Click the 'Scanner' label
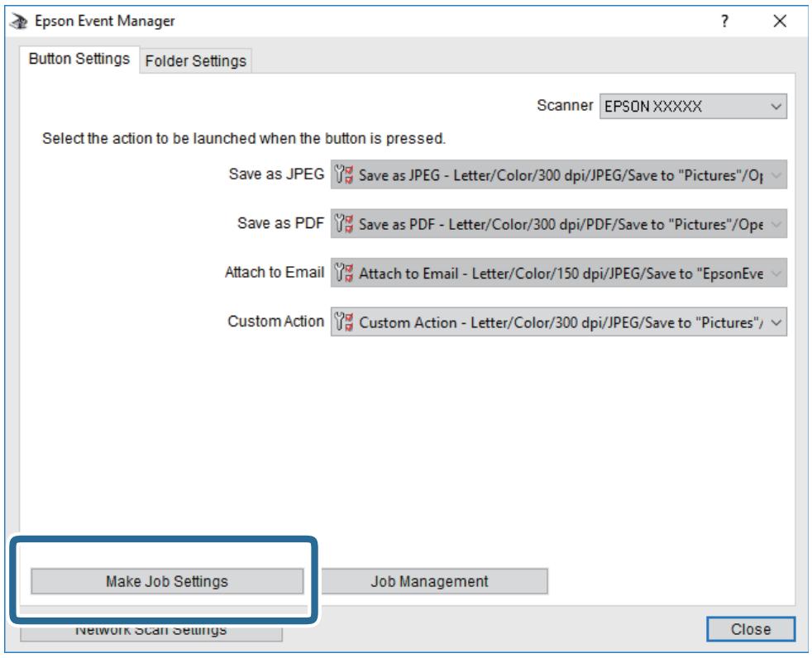Viewport: 812px width, 658px height. [565, 106]
